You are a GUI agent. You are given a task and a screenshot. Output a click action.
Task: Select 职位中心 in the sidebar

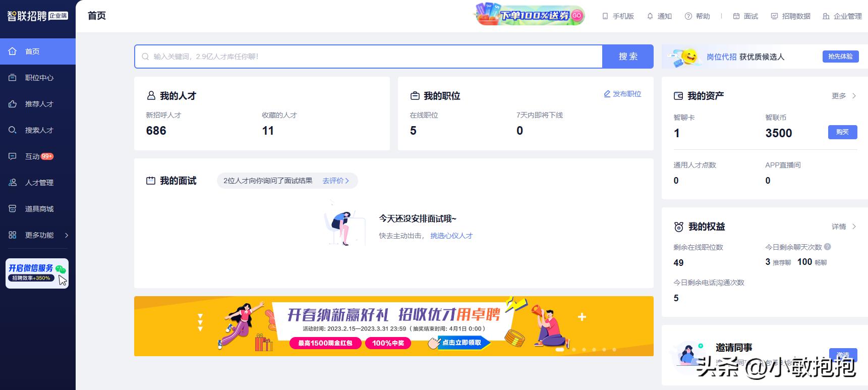click(39, 78)
